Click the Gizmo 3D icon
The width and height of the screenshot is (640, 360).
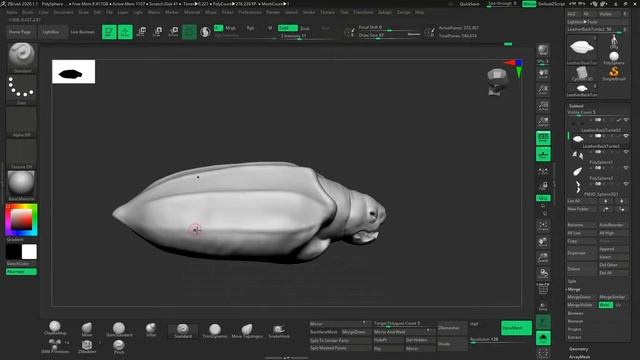tap(189, 32)
